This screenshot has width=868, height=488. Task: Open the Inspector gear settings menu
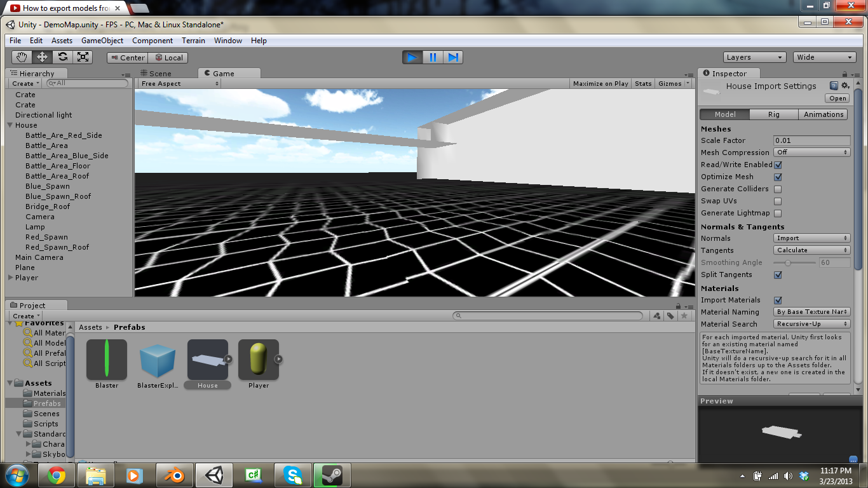[845, 86]
